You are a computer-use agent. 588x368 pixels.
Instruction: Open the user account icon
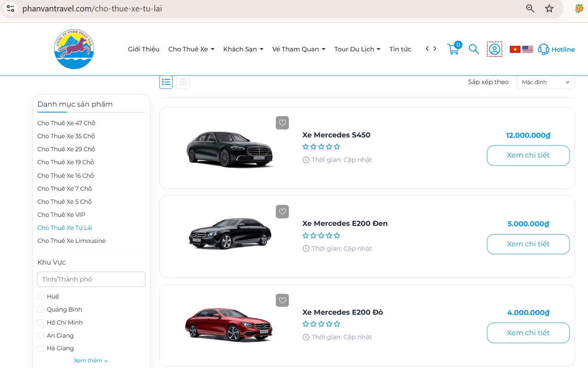[x=494, y=49]
